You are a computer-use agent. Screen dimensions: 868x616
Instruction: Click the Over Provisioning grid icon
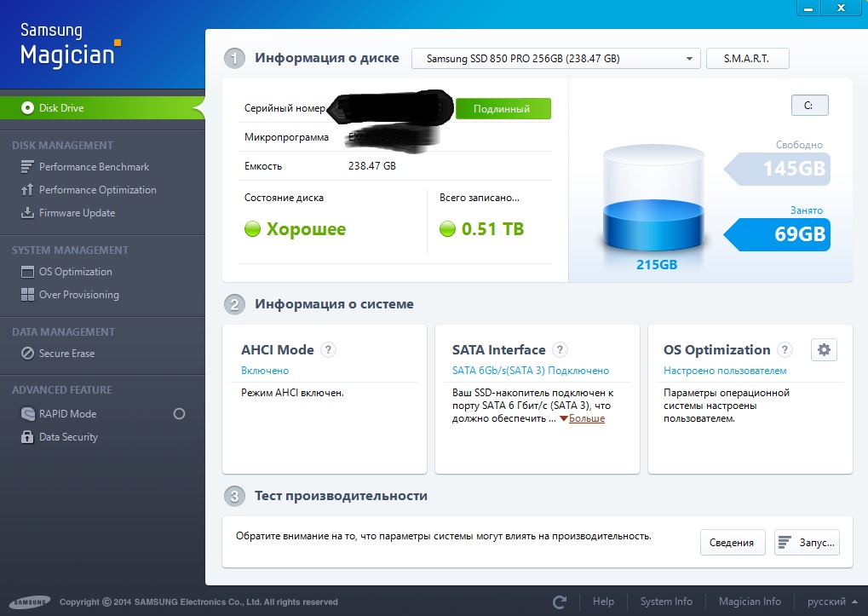tap(27, 295)
